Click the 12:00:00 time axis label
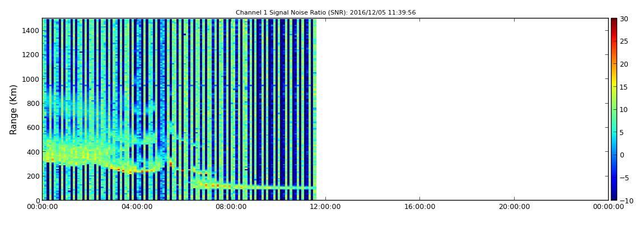644x228 pixels. [325, 207]
